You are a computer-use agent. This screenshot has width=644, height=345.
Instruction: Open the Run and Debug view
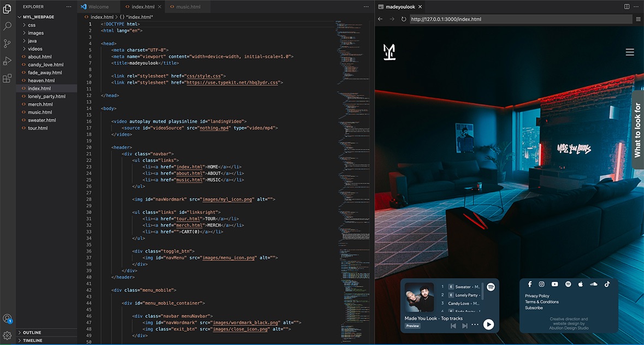(x=8, y=61)
